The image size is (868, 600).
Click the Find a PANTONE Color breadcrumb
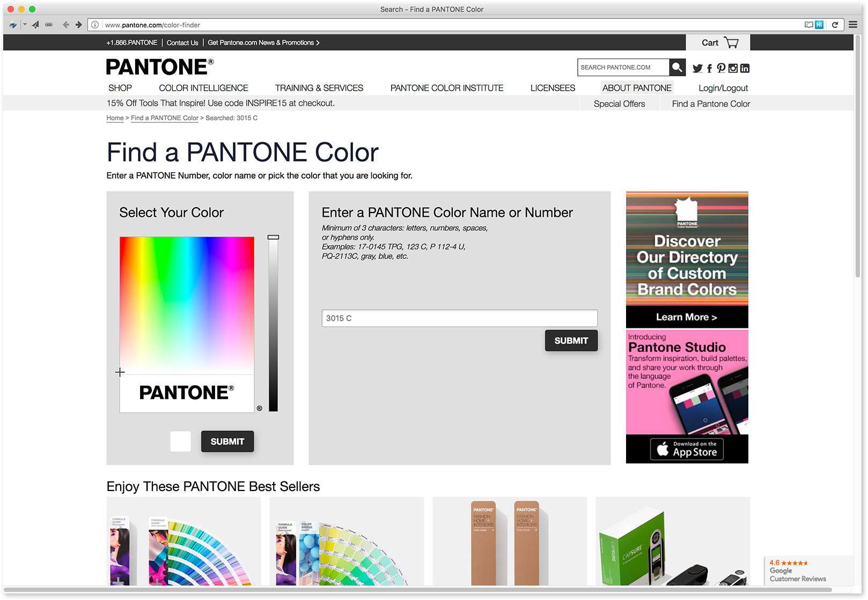click(165, 118)
